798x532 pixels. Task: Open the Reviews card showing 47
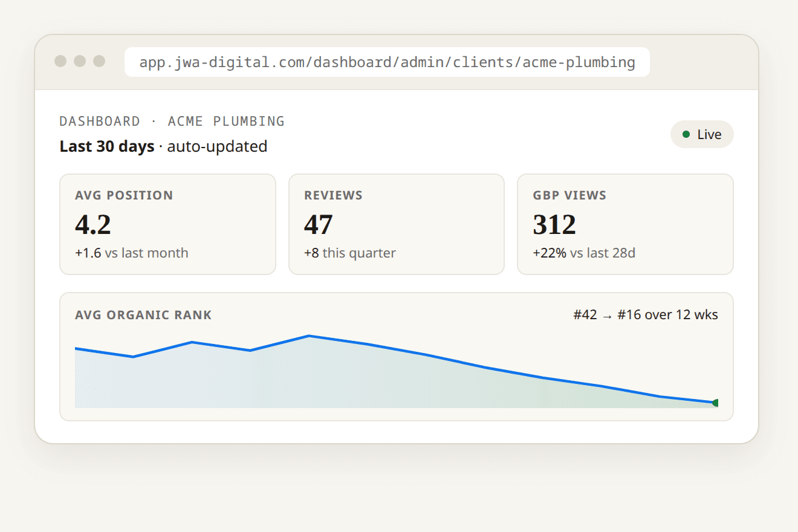point(397,224)
